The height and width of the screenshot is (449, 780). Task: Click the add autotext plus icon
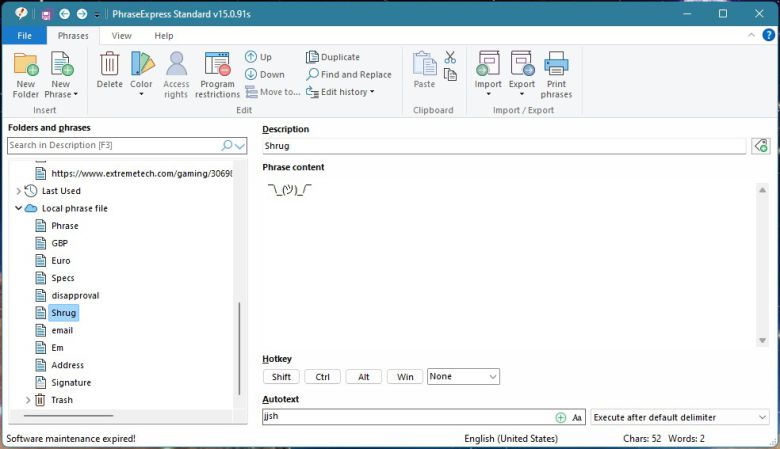[560, 417]
